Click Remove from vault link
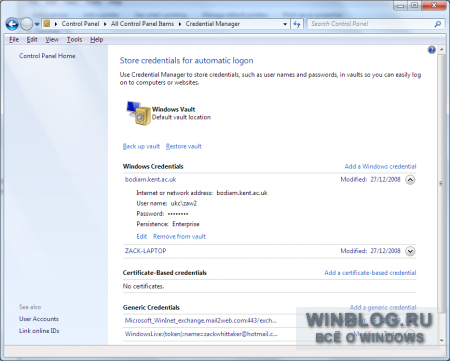This screenshot has height=361, width=450. coord(179,236)
